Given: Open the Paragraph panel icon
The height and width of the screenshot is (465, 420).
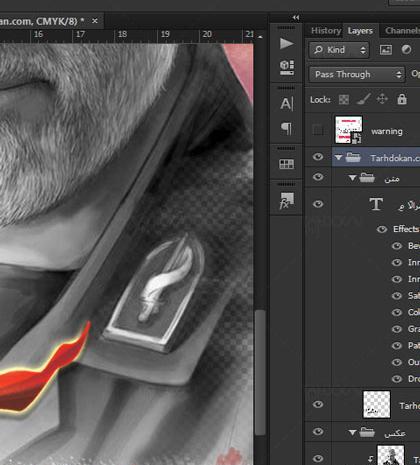Looking at the screenshot, I should tap(286, 128).
